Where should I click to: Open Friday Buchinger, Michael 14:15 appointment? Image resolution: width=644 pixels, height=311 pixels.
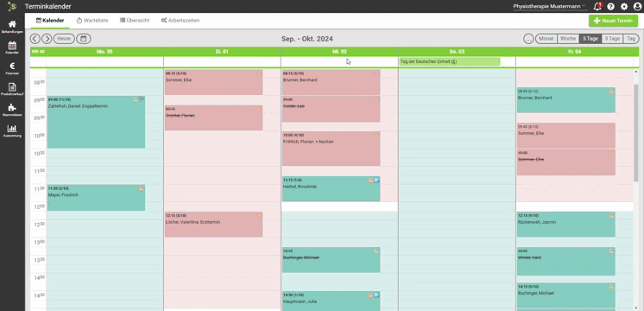pyautogui.click(x=566, y=295)
